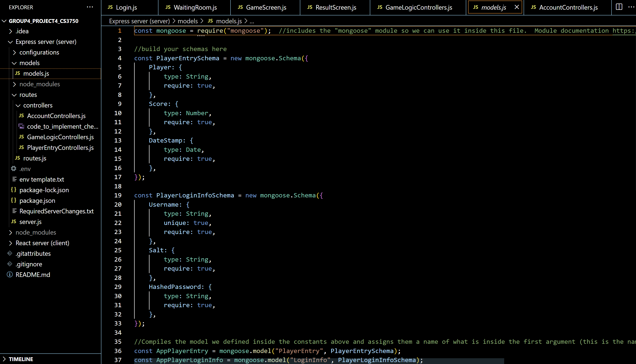Click git icon of .gitattributes
This screenshot has height=364, width=636.
coord(10,253)
